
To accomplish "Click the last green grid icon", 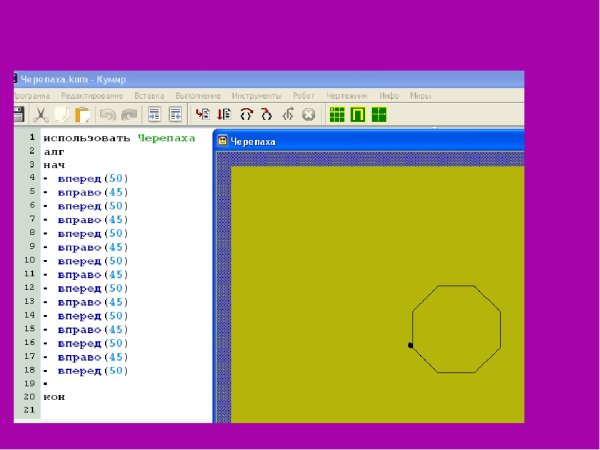I will 379,114.
